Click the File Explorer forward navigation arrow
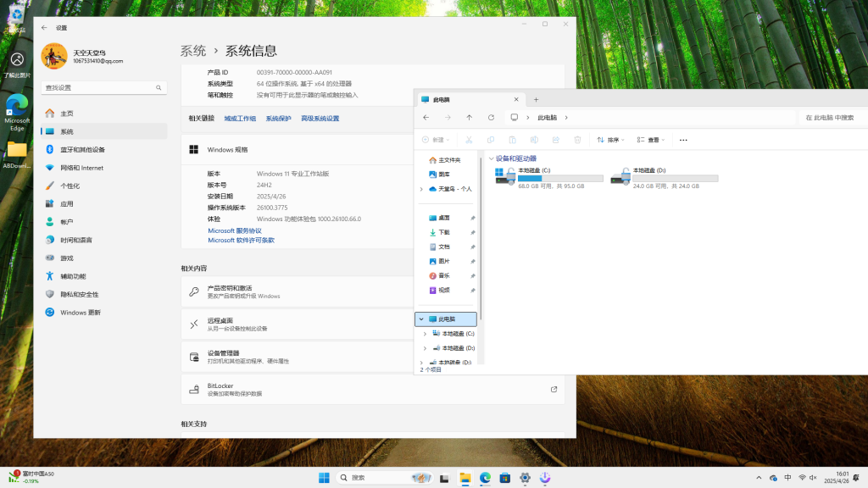868x488 pixels. coord(448,117)
